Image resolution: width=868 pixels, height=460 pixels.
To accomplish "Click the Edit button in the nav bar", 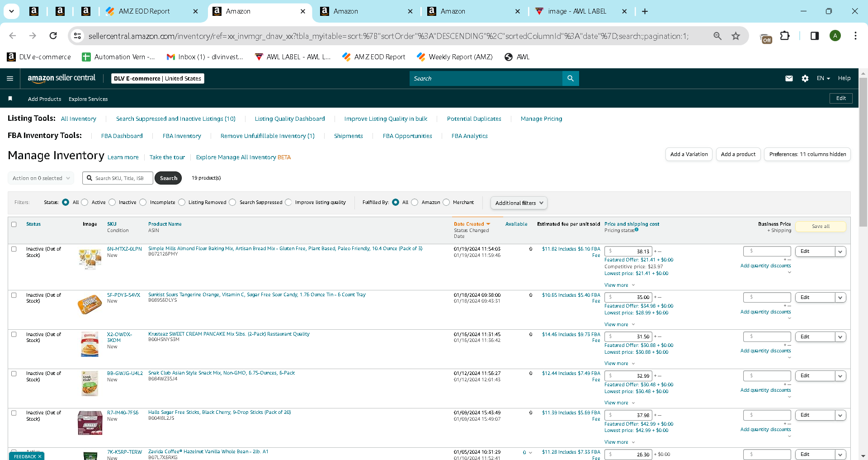I will [x=841, y=99].
